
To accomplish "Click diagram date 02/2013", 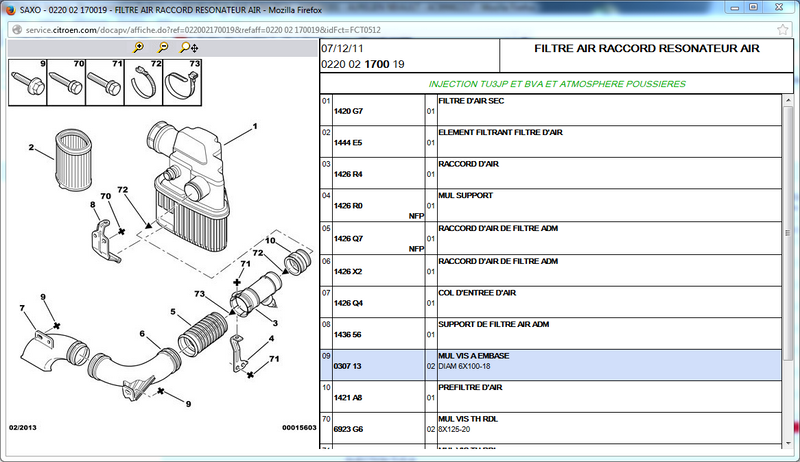I will (x=22, y=428).
